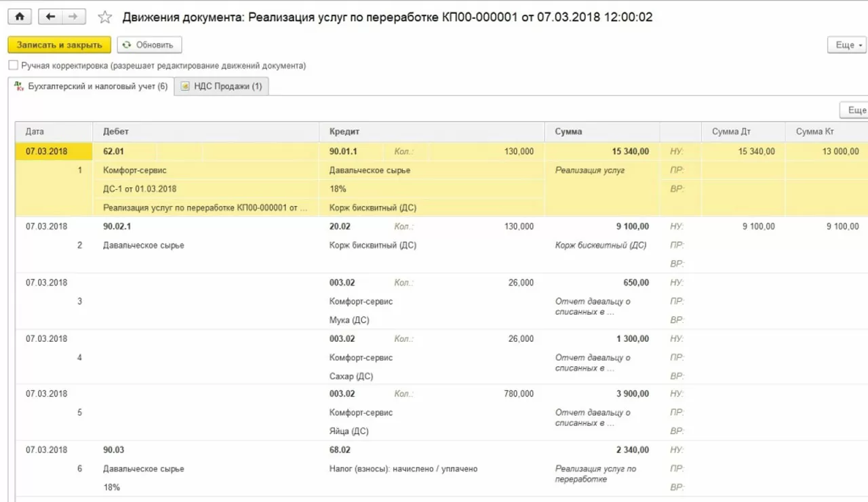Click the Дт/Кт icon on accounting tab
This screenshot has width=868, height=502.
point(18,87)
